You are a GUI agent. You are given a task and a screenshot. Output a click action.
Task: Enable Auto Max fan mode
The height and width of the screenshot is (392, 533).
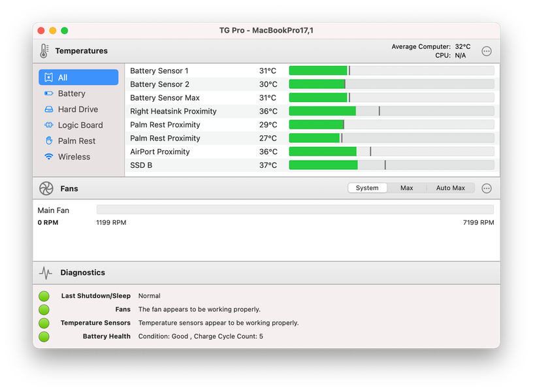pyautogui.click(x=451, y=188)
